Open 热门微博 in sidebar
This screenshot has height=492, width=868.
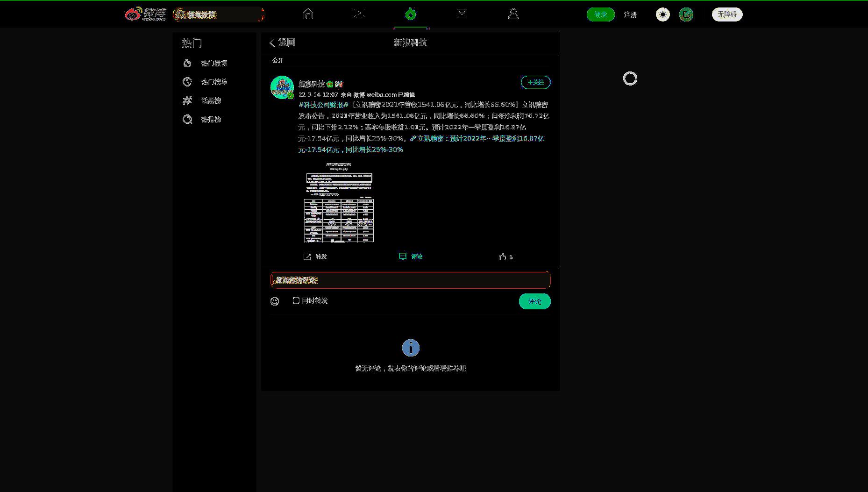tap(214, 63)
